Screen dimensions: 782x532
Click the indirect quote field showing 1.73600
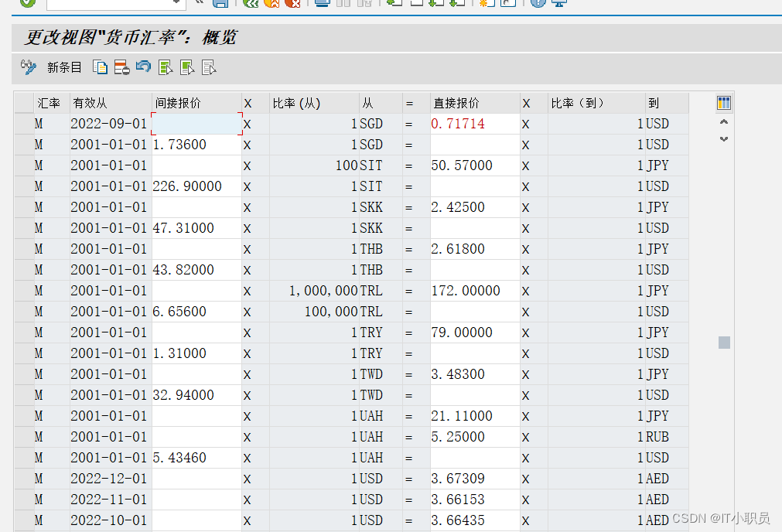(196, 145)
